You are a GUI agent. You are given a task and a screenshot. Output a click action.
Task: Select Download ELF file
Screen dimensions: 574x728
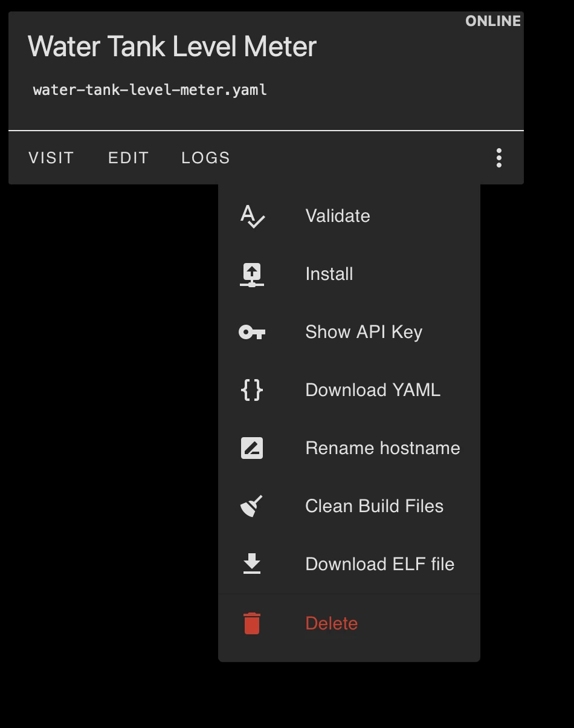pyautogui.click(x=379, y=564)
